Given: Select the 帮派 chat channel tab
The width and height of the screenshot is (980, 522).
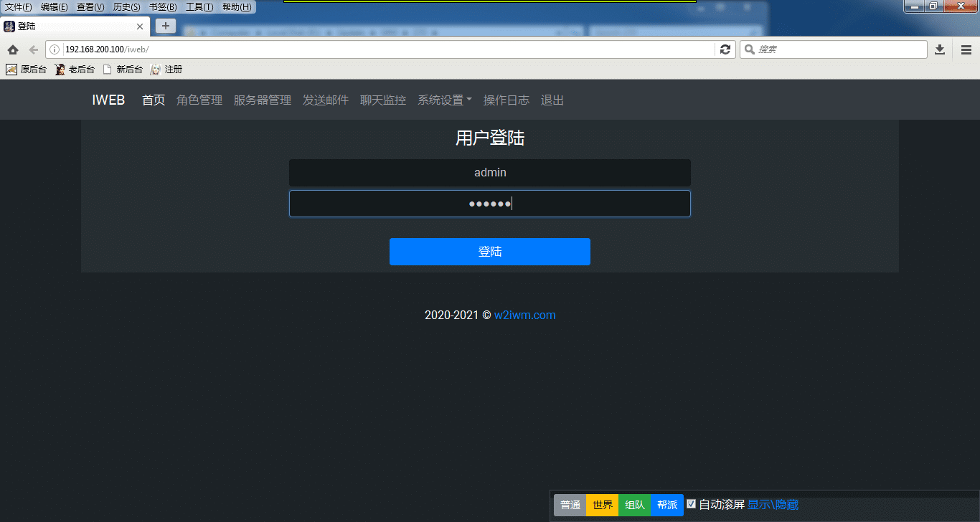Looking at the screenshot, I should (667, 505).
